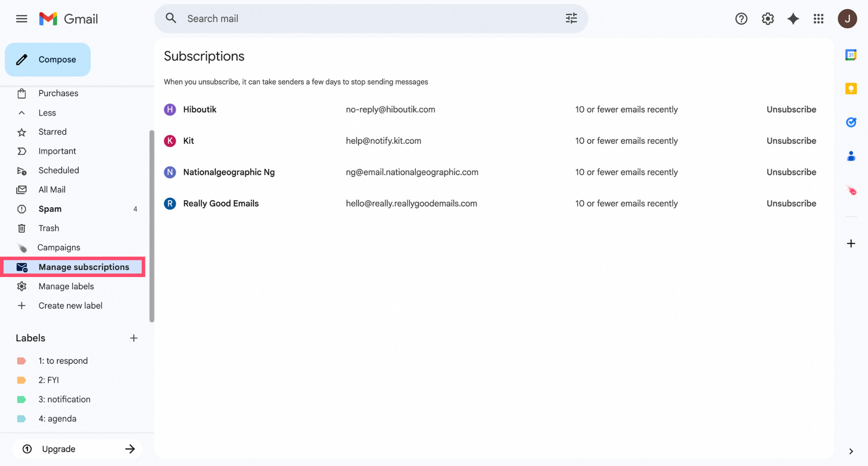Open search options filter icon
868x466 pixels.
[x=571, y=18]
